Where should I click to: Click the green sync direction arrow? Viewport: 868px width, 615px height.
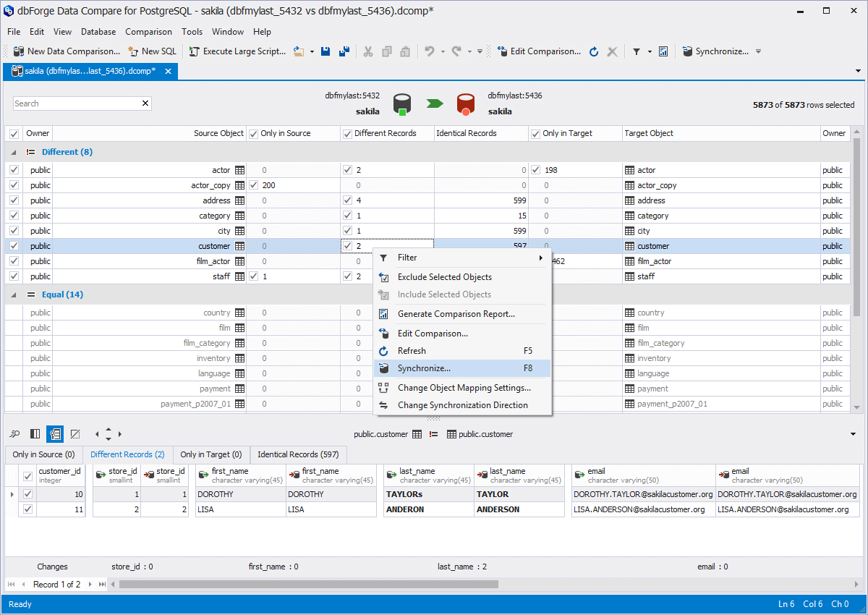point(434,103)
